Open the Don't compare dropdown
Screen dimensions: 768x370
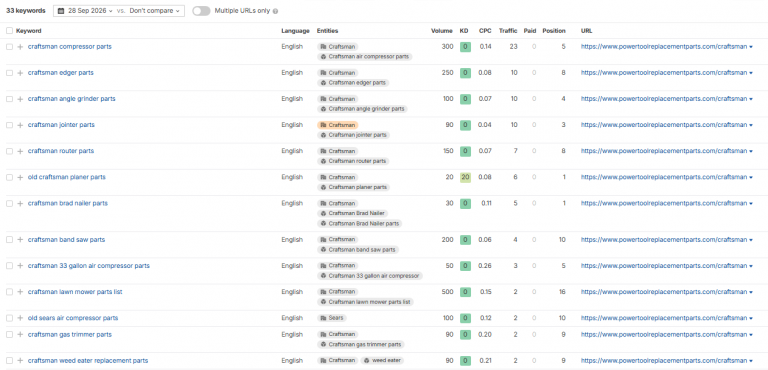(x=154, y=11)
